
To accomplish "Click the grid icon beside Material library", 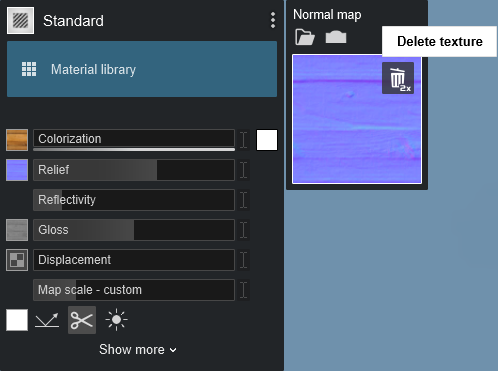I will coord(29,69).
